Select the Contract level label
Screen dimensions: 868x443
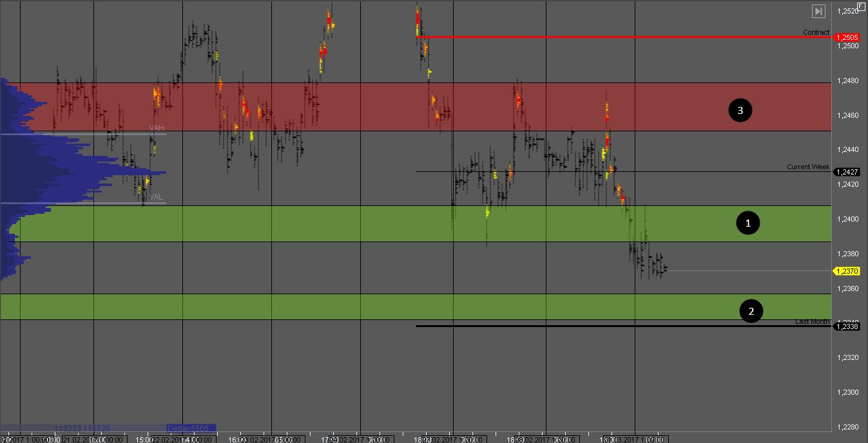816,32
